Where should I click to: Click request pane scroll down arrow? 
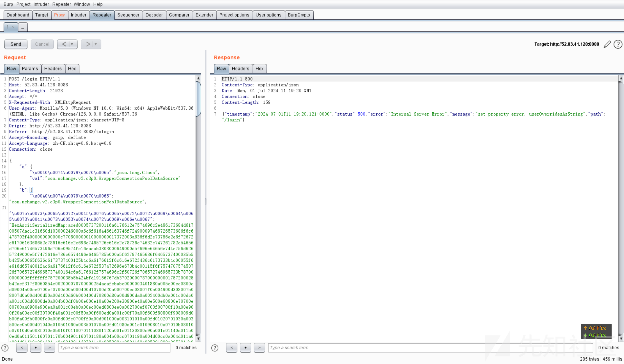(x=198, y=338)
